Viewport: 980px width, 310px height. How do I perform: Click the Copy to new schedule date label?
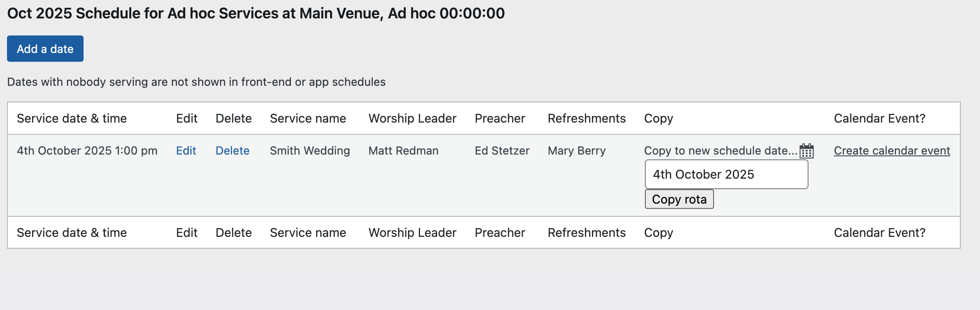tap(720, 151)
